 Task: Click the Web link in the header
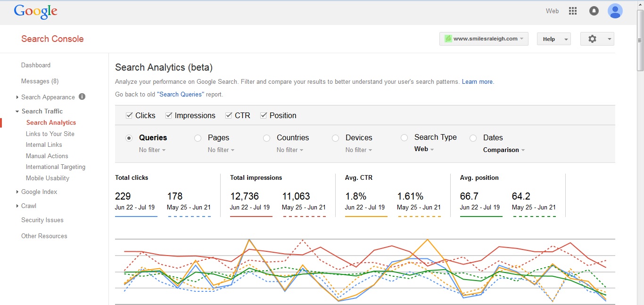[x=552, y=11]
